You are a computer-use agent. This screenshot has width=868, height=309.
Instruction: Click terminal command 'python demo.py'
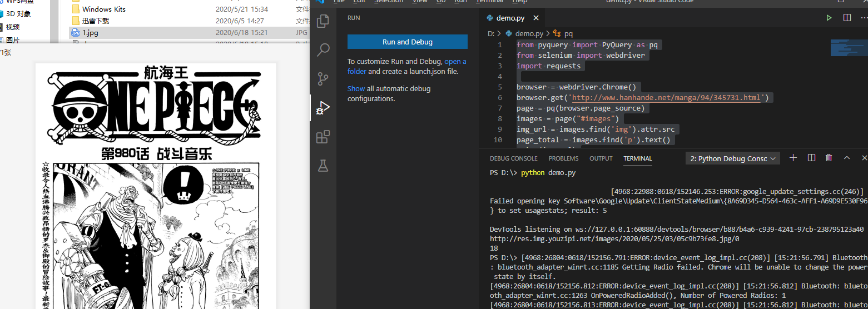(548, 172)
